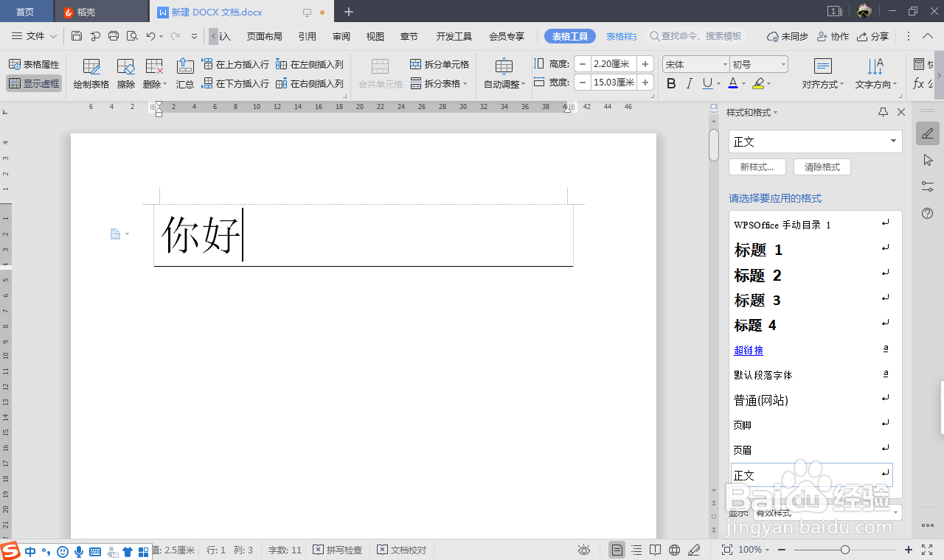Open the 文件 menu
Screen dimensions: 944x560
click(x=35, y=35)
